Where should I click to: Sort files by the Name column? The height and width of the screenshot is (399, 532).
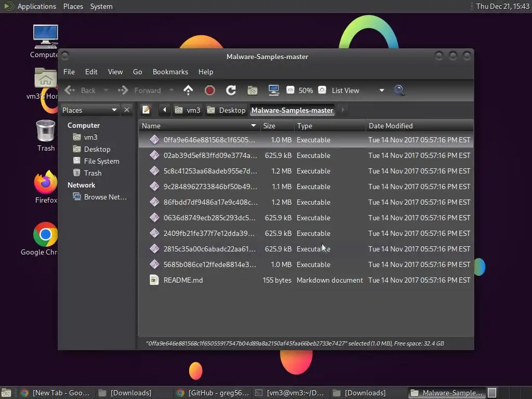coord(199,126)
